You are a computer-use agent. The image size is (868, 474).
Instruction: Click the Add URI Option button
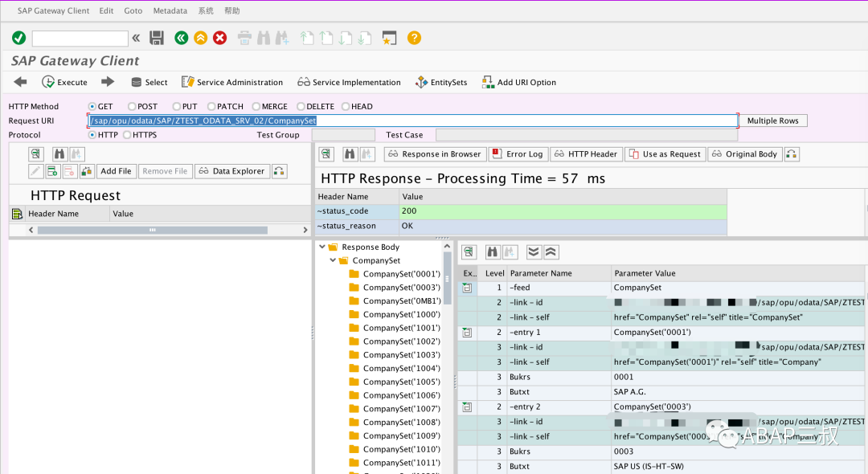(519, 82)
